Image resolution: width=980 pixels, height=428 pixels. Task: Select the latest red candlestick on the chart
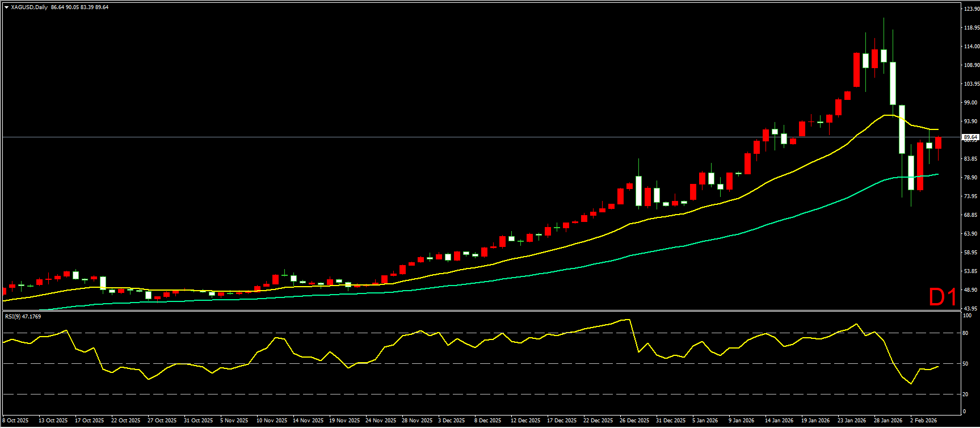coord(938,143)
